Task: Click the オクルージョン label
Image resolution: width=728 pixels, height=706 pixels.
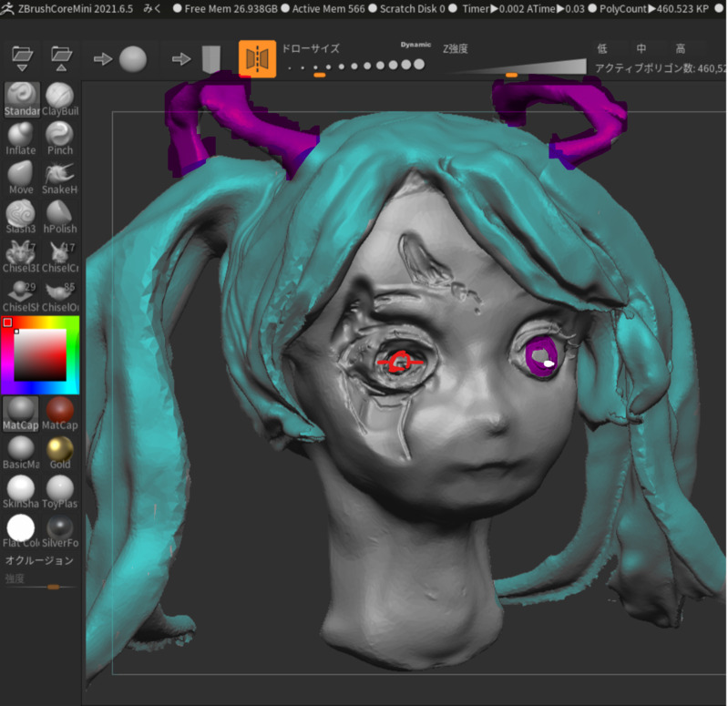Action: coord(39,561)
